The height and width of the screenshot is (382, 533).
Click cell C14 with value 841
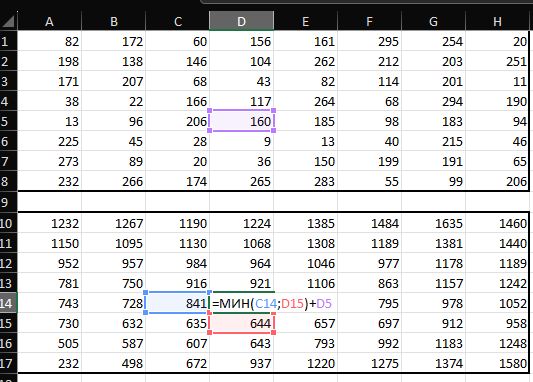(x=177, y=303)
